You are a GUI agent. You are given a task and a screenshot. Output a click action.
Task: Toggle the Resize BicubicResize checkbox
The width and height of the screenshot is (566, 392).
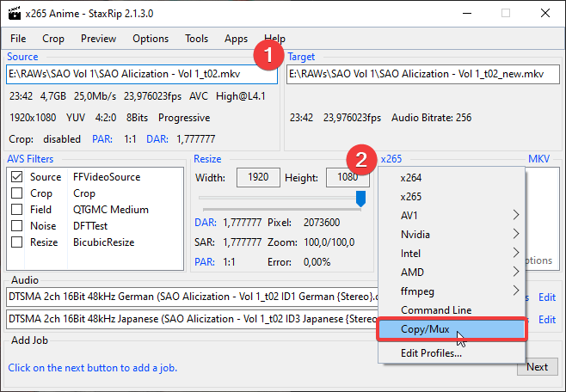17,242
